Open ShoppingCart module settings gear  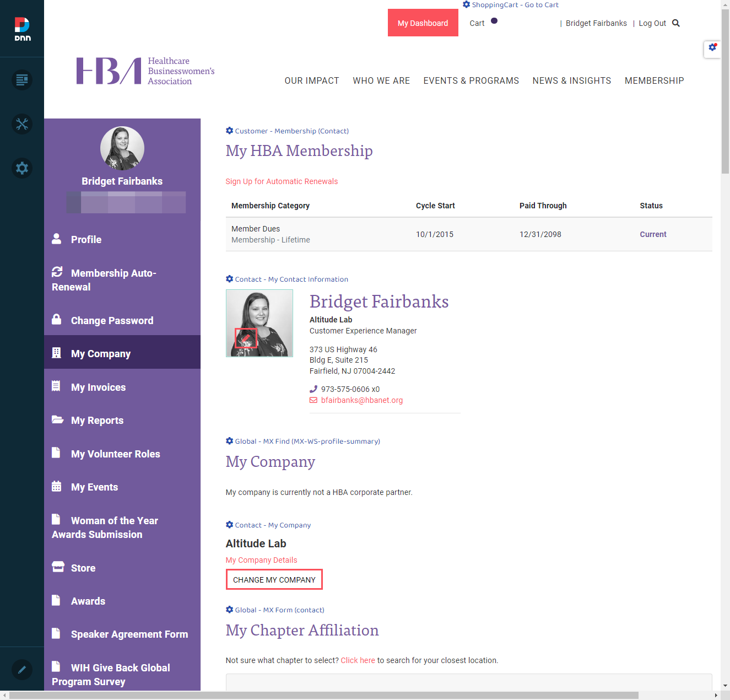[x=466, y=4]
